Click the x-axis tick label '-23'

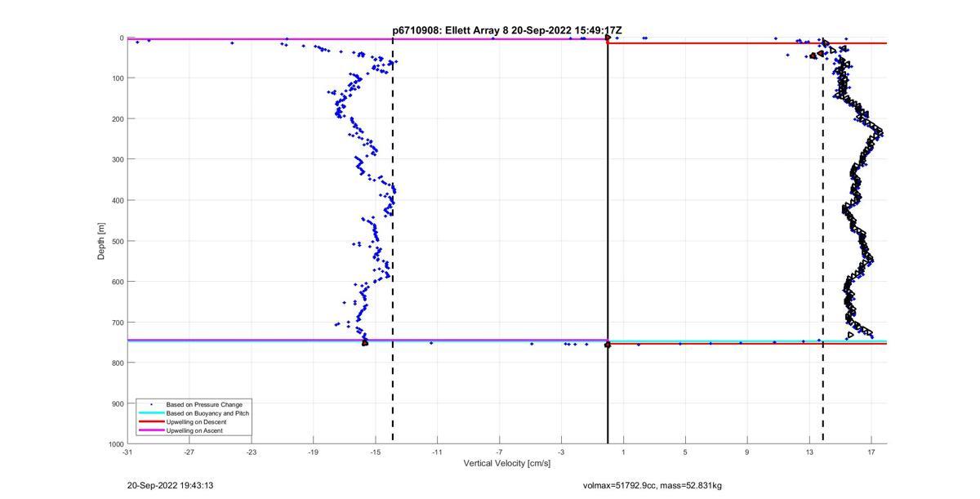coord(251,452)
